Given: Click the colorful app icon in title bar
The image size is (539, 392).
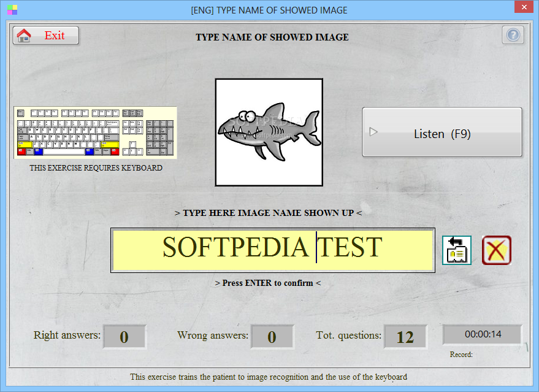Looking at the screenshot, I should click(x=12, y=10).
